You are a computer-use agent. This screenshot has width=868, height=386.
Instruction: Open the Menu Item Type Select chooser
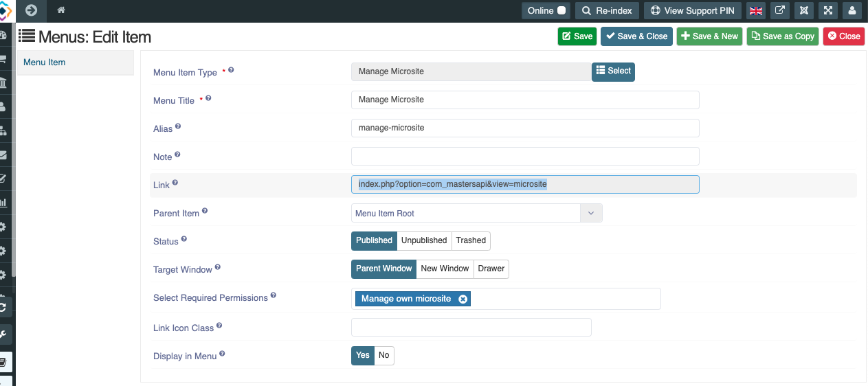[x=613, y=71]
